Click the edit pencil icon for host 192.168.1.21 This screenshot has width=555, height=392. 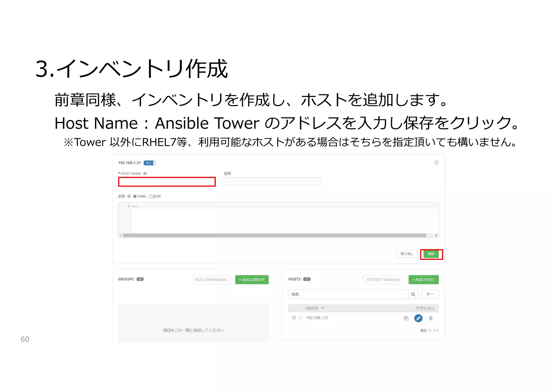[x=418, y=318]
